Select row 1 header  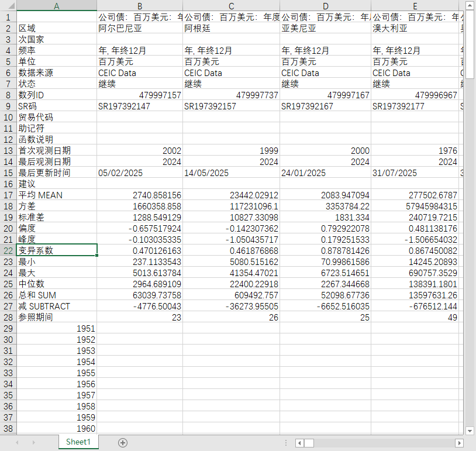point(8,17)
